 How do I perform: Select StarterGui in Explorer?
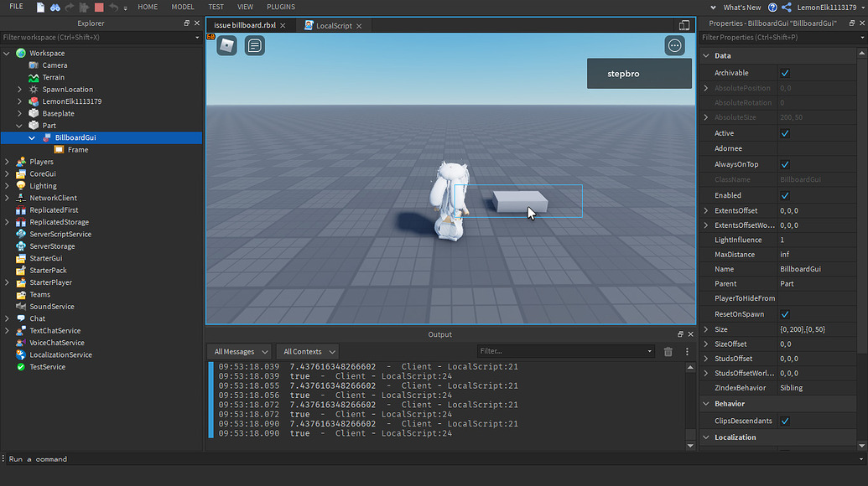(x=46, y=258)
